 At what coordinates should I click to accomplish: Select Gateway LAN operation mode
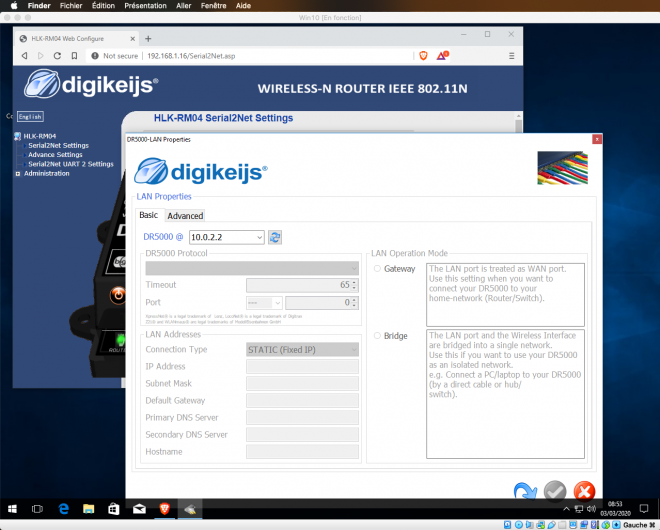click(x=377, y=269)
